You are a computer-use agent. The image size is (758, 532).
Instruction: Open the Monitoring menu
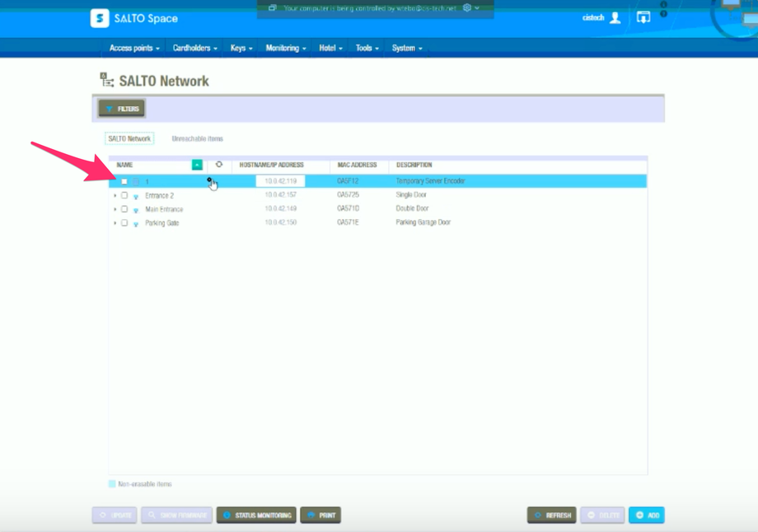[x=286, y=48]
